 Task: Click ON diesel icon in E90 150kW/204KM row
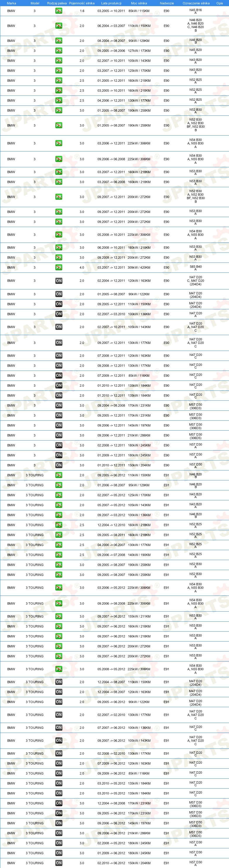coord(59,465)
